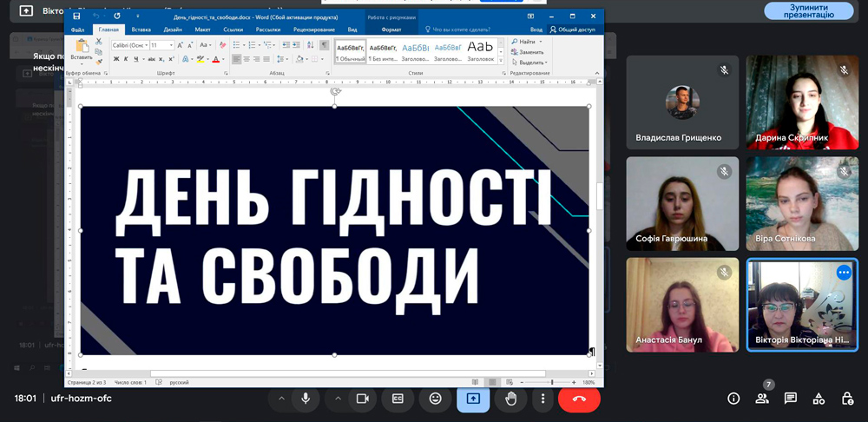Toggle the camera in Meet
The image size is (868, 422).
pos(363,399)
